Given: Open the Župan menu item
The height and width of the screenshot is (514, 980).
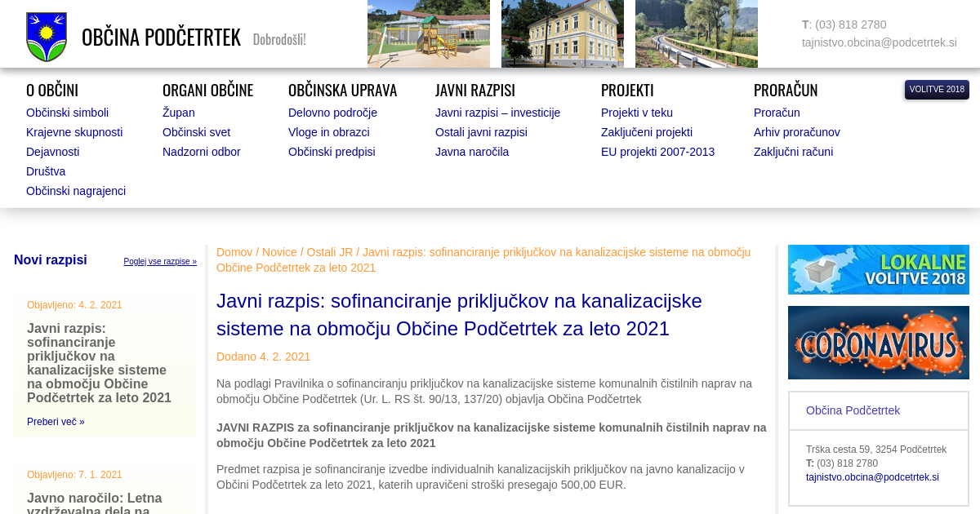Looking at the screenshot, I should (178, 113).
